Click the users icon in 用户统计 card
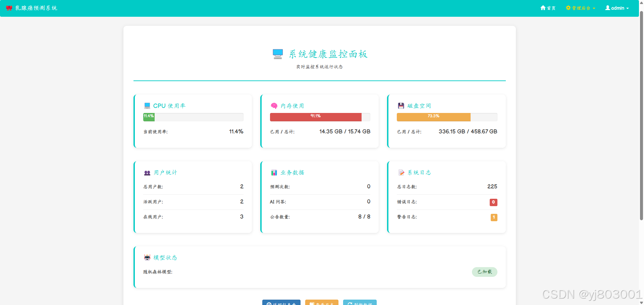 tap(147, 173)
